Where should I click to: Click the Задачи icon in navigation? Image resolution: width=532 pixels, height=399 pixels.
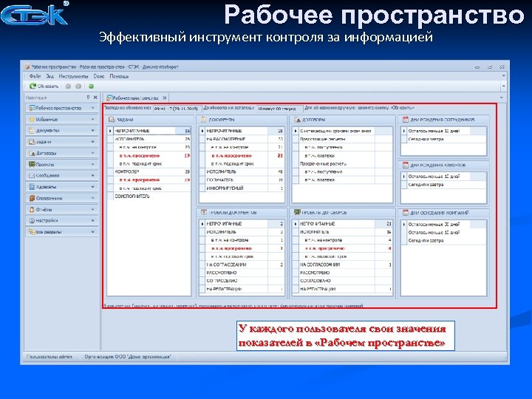32,142
